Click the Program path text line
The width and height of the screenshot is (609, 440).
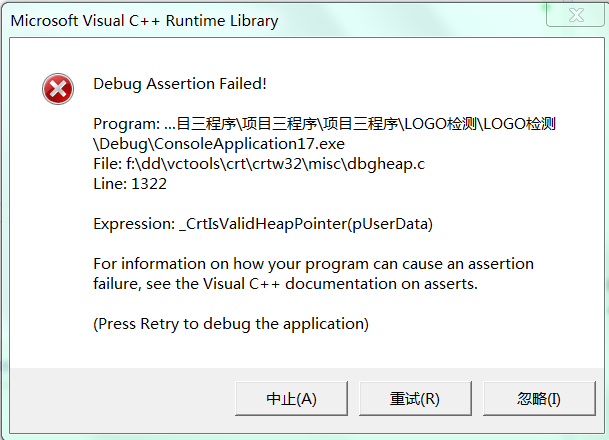325,124
